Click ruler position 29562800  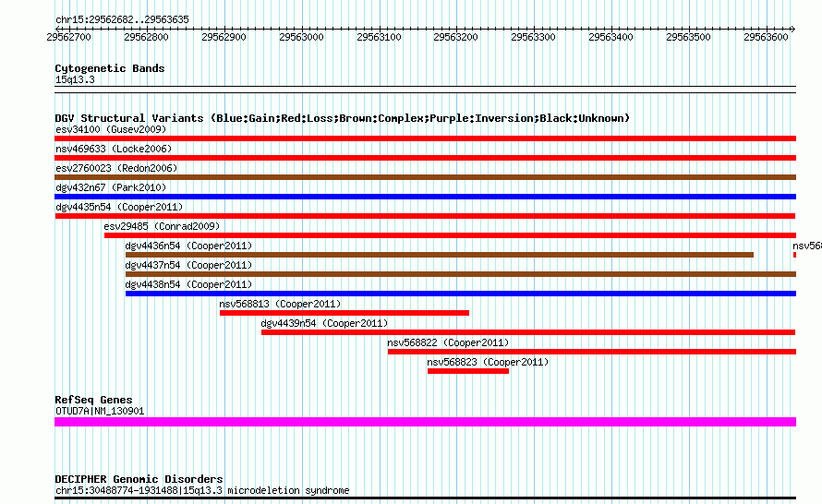(x=146, y=37)
